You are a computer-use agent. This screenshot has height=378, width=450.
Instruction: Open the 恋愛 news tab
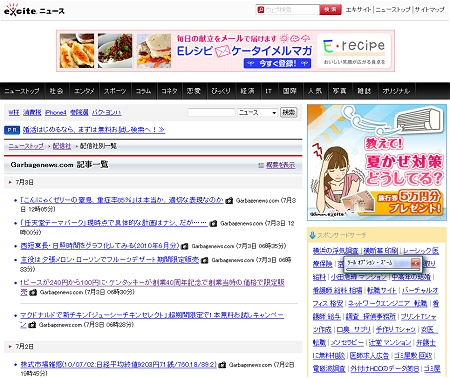(x=194, y=91)
